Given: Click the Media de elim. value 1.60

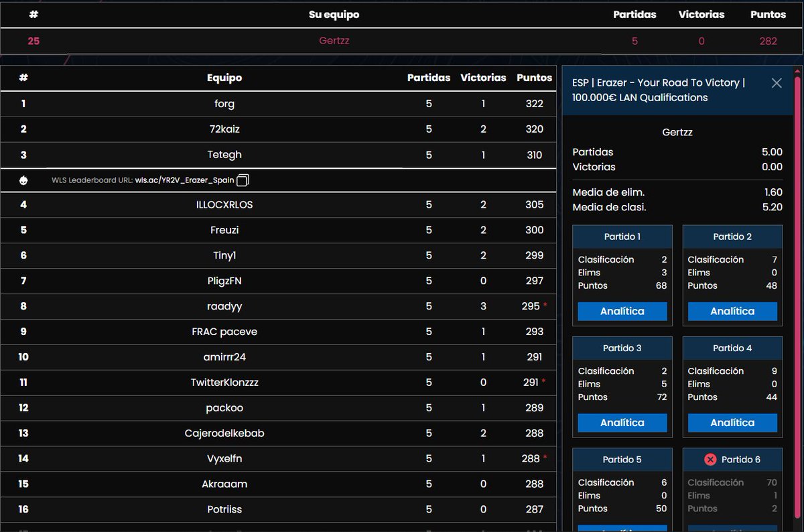Looking at the screenshot, I should 773,192.
